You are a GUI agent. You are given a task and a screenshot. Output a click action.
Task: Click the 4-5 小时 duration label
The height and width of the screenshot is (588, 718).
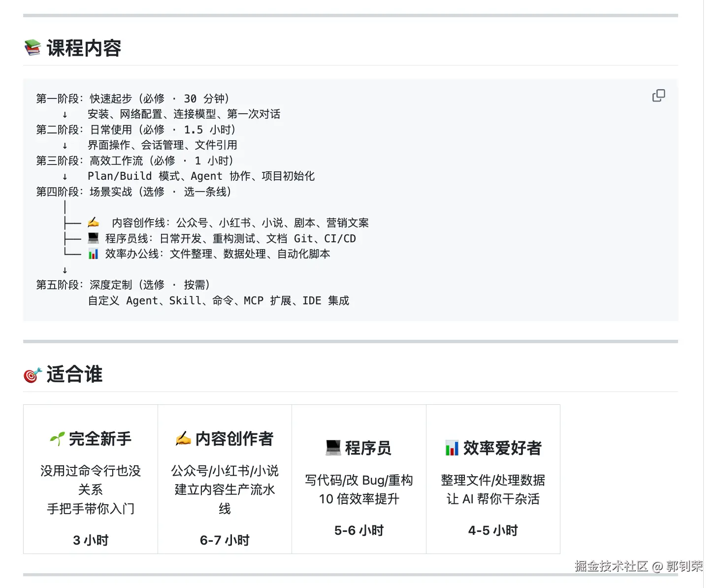(x=492, y=530)
